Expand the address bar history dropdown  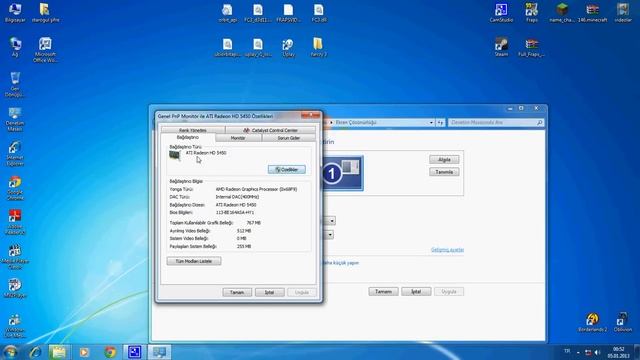click(x=431, y=122)
